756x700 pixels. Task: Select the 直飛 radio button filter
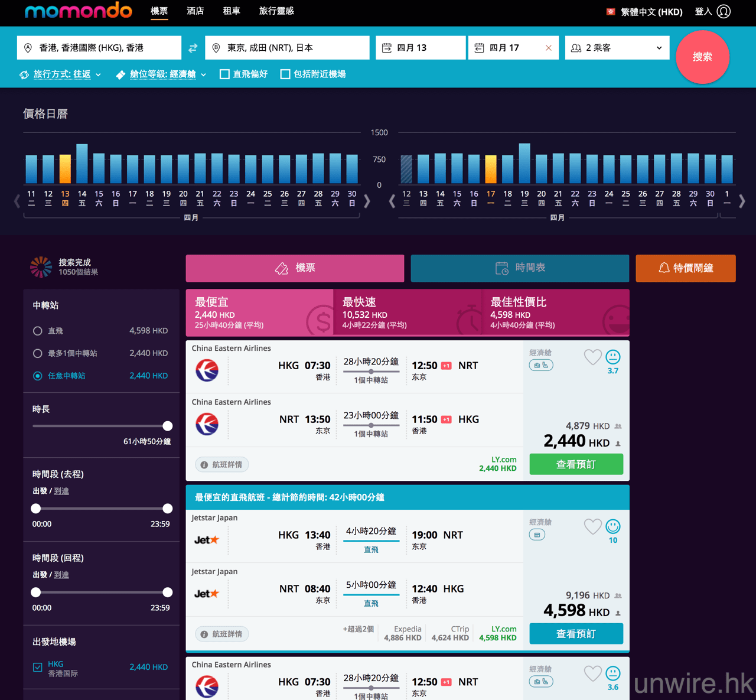click(38, 331)
